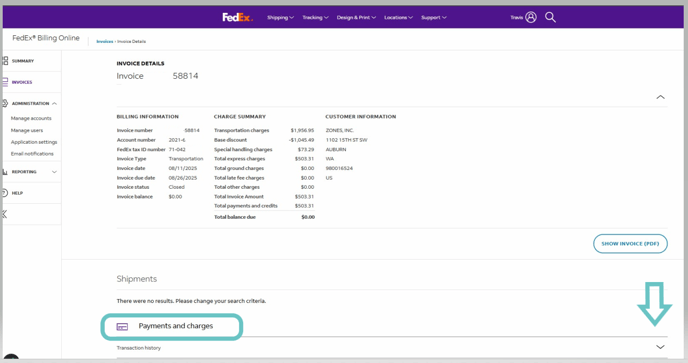This screenshot has width=688, height=363.
Task: Expand the Reporting sidebar section
Action: coord(54,172)
